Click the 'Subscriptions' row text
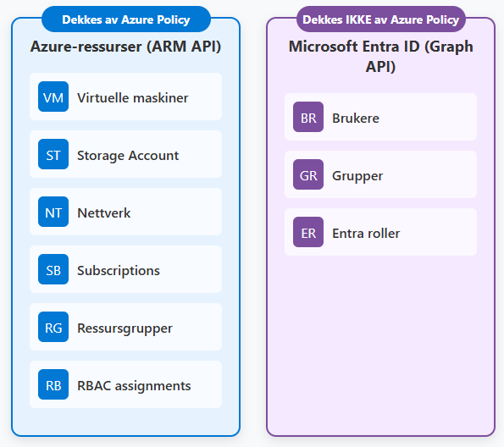The image size is (504, 447). 119,271
